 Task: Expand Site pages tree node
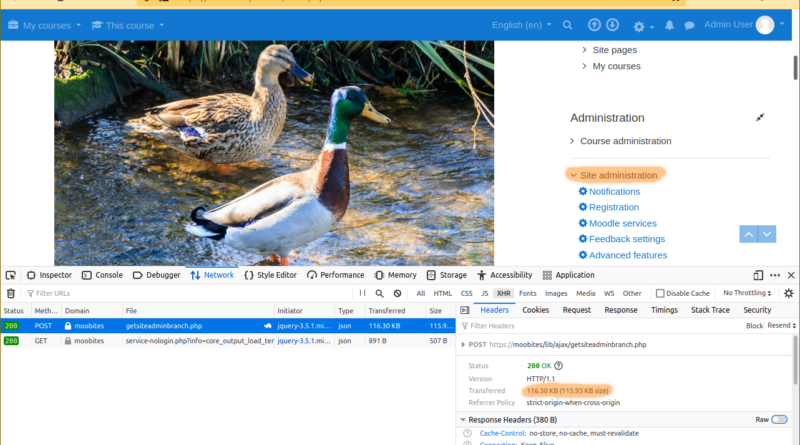(x=584, y=50)
